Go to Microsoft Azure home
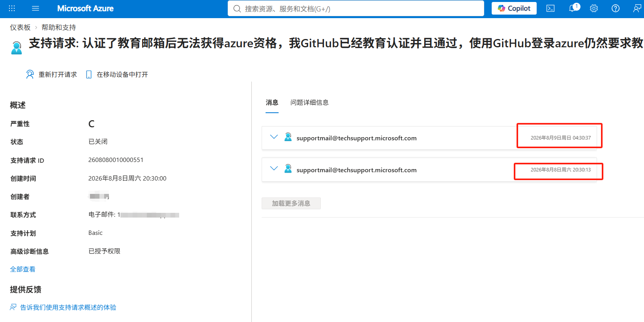Screen dimensions: 644x322 click(85, 8)
